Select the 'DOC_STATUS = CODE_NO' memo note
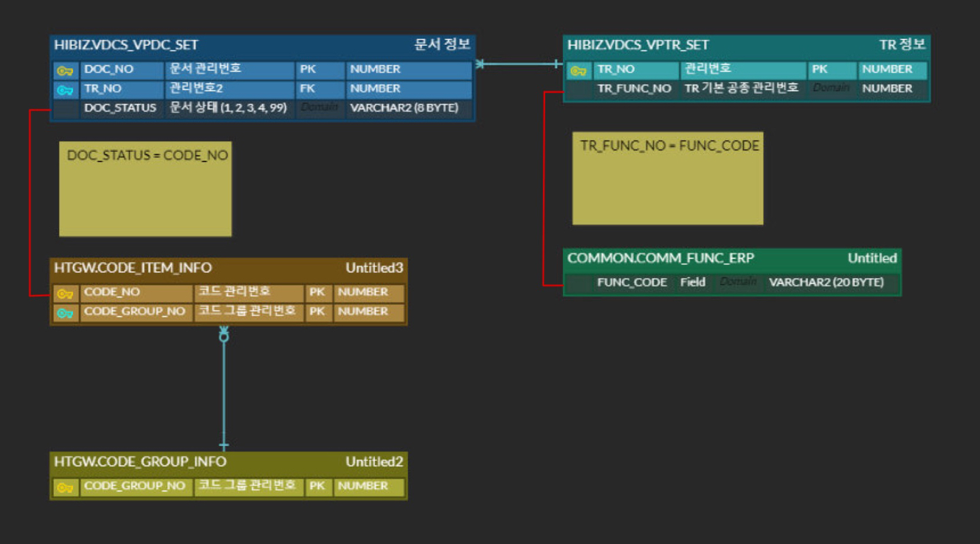Viewport: 980px width, 544px height. pyautogui.click(x=146, y=189)
